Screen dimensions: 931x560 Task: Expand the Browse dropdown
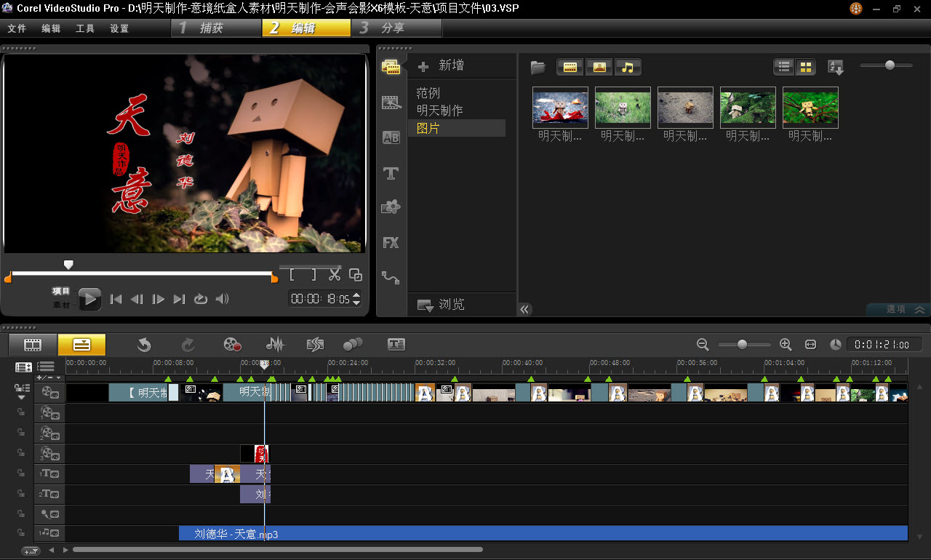click(x=441, y=305)
